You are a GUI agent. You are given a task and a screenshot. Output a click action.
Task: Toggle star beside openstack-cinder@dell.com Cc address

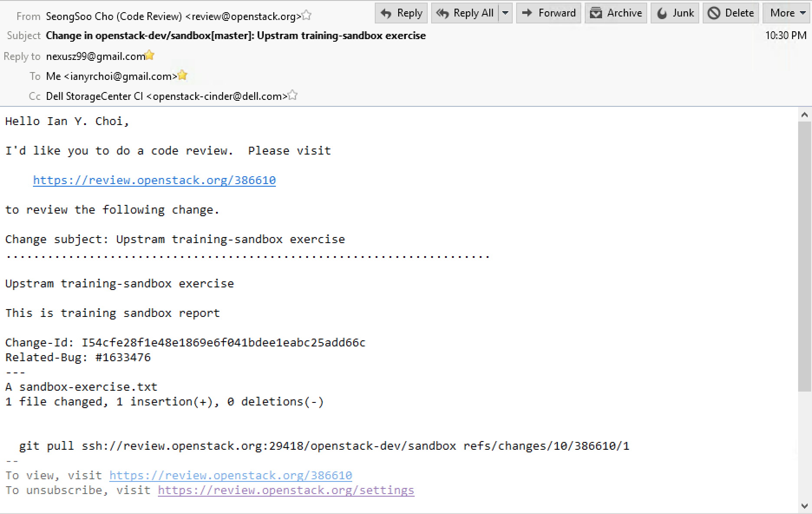tap(293, 95)
